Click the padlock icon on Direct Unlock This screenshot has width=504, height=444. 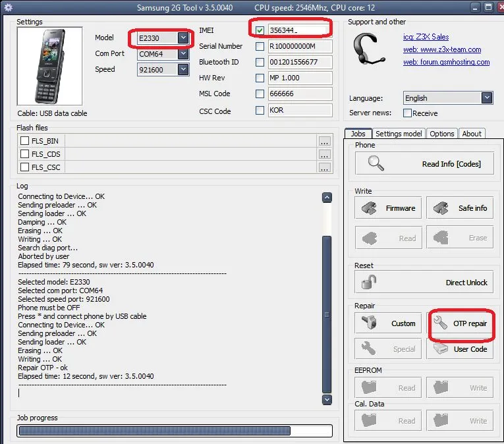[369, 282]
